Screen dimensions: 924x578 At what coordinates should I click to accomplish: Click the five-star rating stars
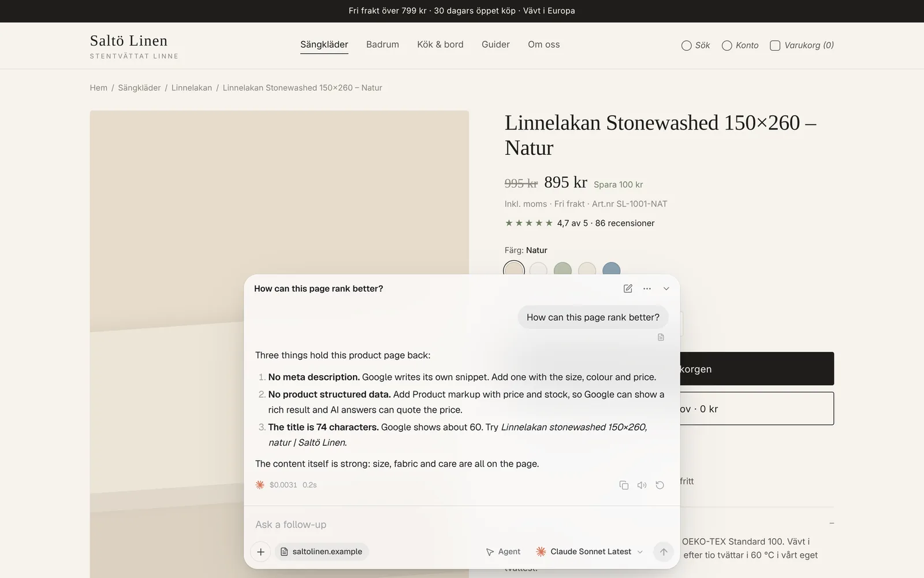point(529,223)
